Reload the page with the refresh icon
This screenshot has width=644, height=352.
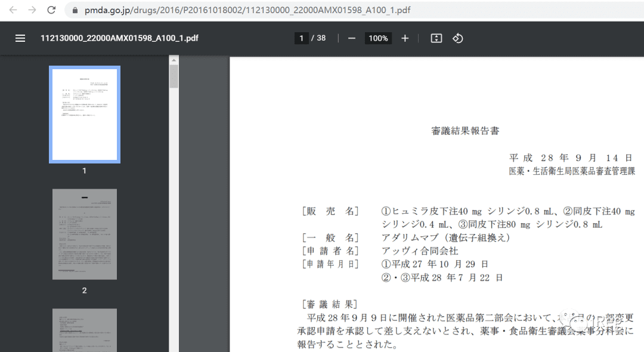click(51, 10)
